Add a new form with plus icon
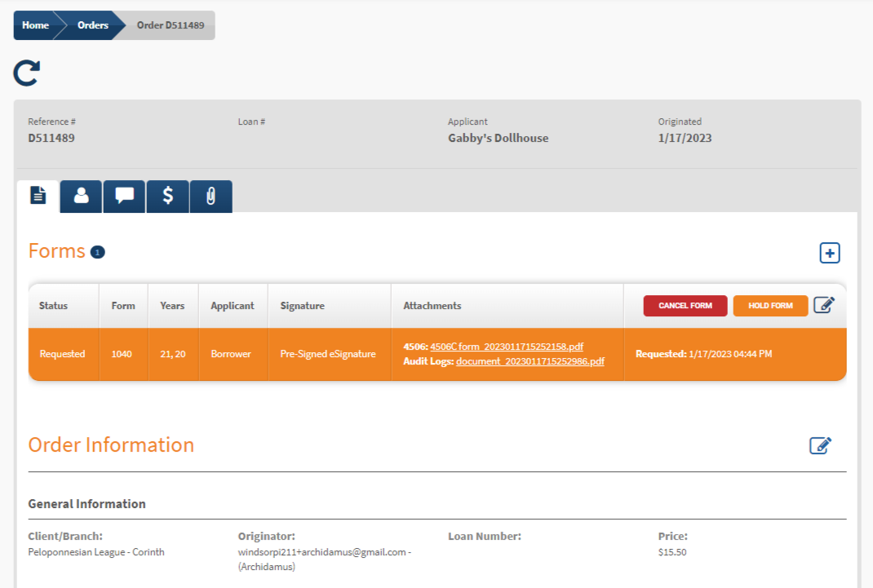Screen dimensions: 873x588 coord(830,253)
